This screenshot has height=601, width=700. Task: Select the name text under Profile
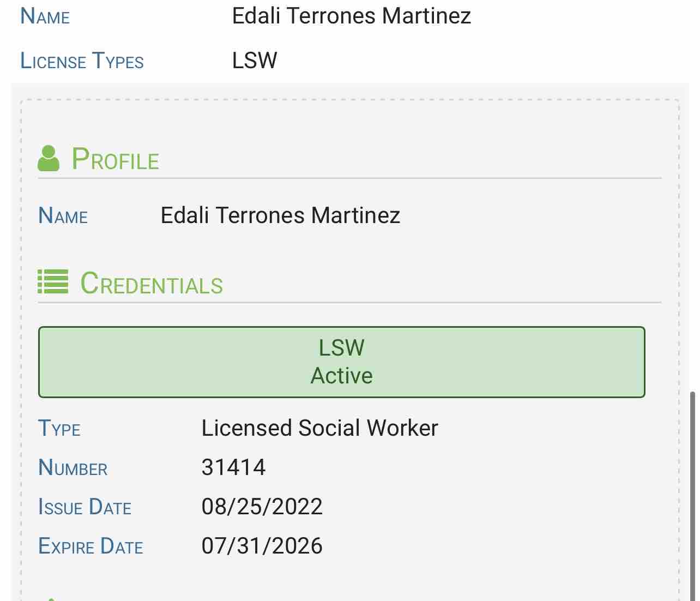(280, 215)
